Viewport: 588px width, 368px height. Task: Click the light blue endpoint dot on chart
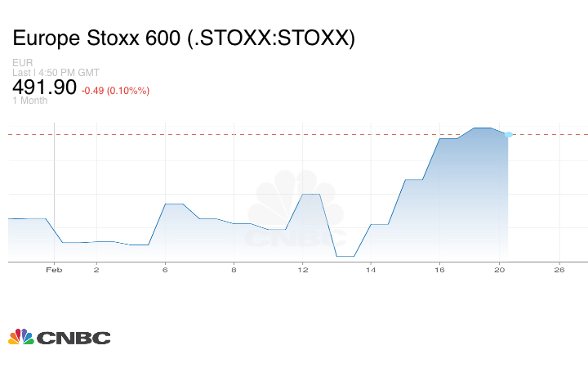click(x=508, y=134)
